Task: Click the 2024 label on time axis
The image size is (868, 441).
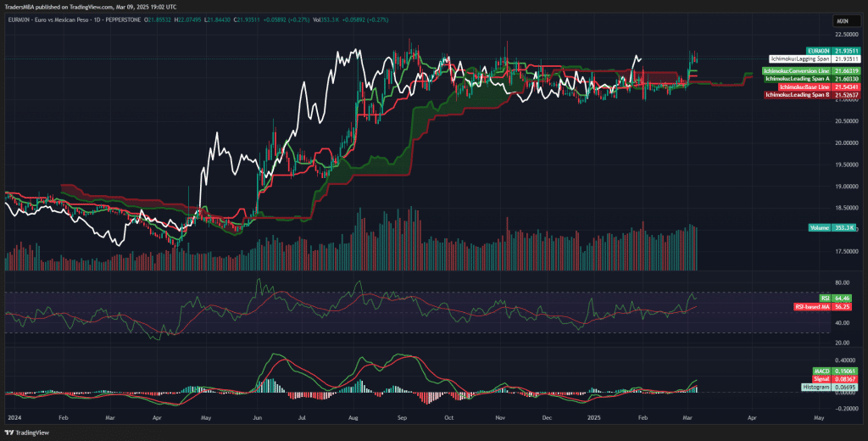Action: pos(14,418)
